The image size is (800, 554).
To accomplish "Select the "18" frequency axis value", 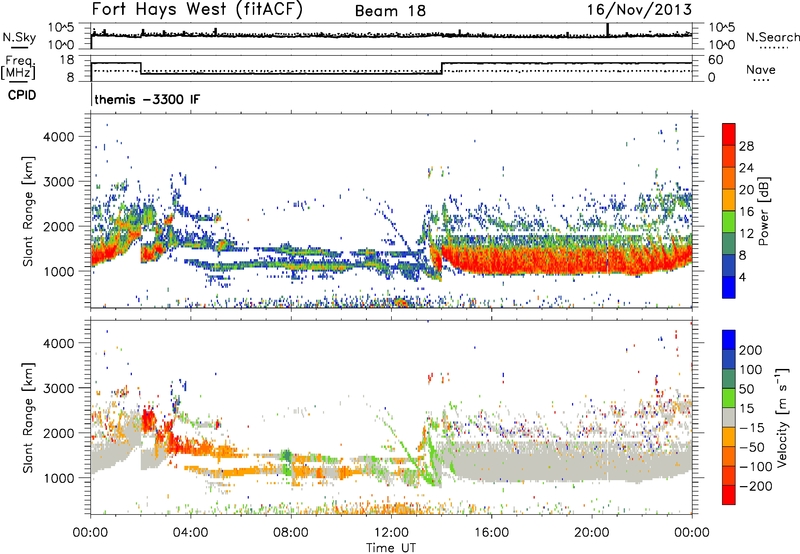I will 66,60.
